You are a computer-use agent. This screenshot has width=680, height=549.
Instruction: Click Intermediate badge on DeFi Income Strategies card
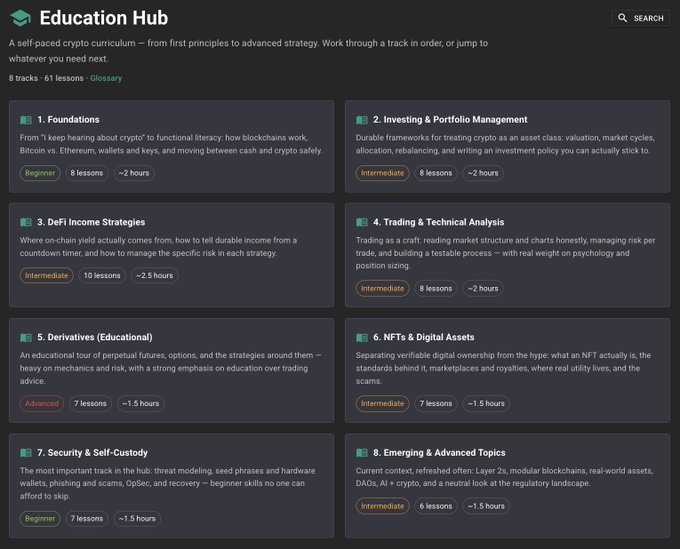[46, 275]
